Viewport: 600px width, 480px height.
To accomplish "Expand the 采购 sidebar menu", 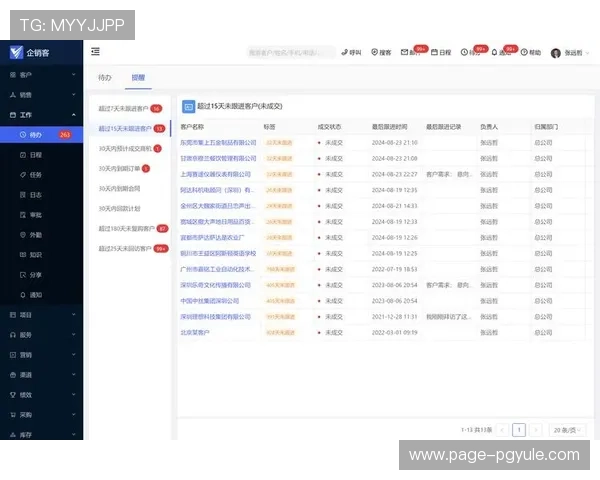I will [42, 415].
